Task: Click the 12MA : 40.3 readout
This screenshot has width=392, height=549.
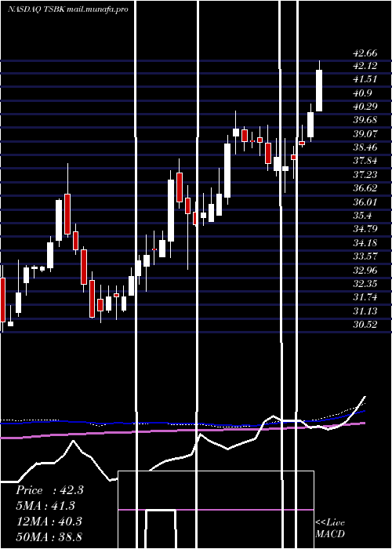Action: (x=49, y=521)
